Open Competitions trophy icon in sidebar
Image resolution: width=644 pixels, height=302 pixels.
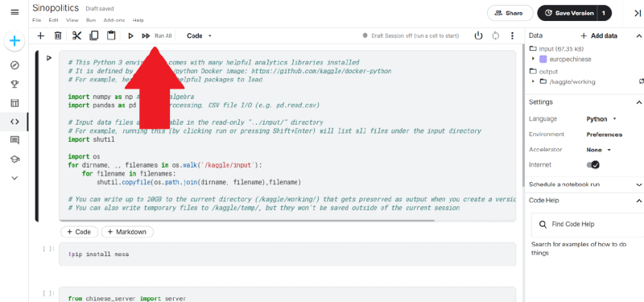tap(14, 85)
